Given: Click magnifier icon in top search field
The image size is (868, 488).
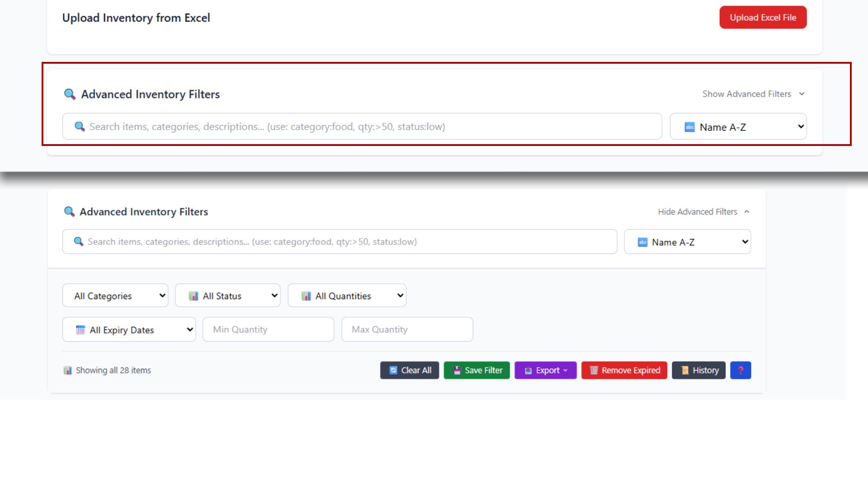Looking at the screenshot, I should [x=80, y=127].
